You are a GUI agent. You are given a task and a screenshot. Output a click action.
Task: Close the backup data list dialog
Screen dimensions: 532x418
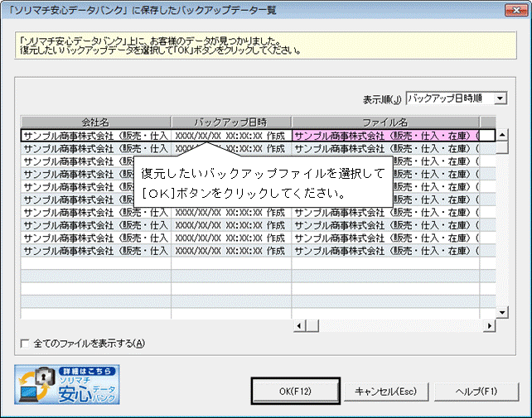coord(515,10)
